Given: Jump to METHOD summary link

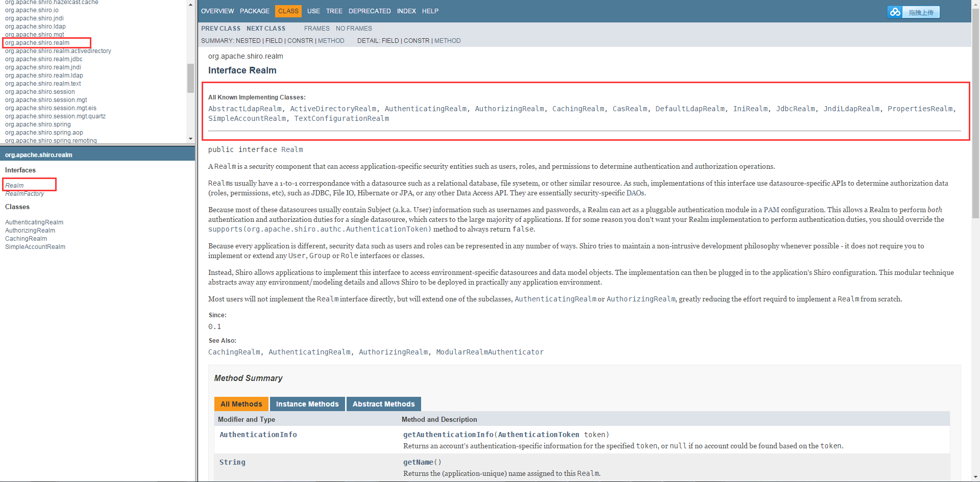Looking at the screenshot, I should click(x=331, y=41).
